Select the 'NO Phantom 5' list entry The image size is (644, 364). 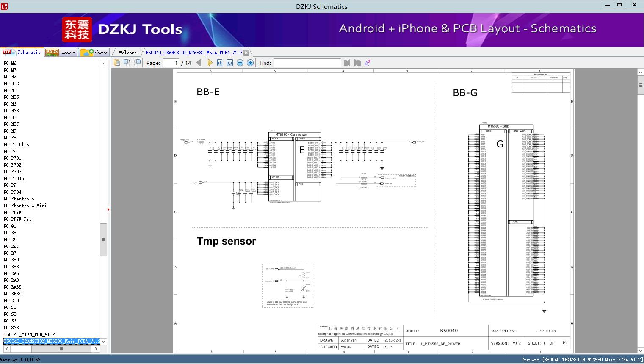(x=19, y=199)
